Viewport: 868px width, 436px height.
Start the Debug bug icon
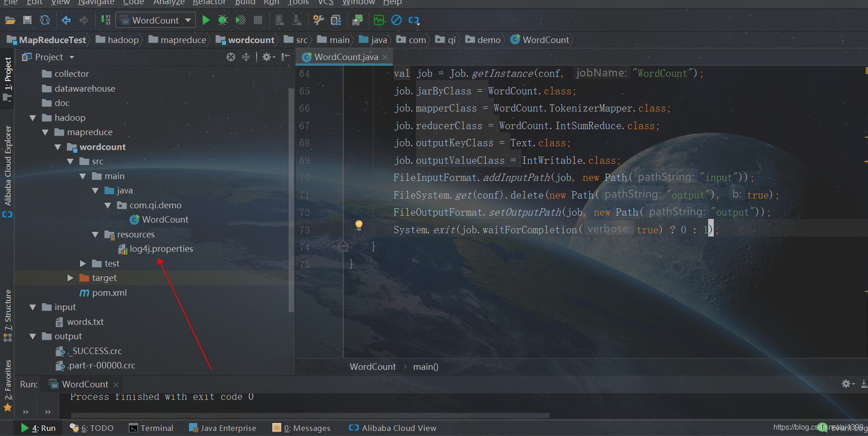(x=223, y=20)
